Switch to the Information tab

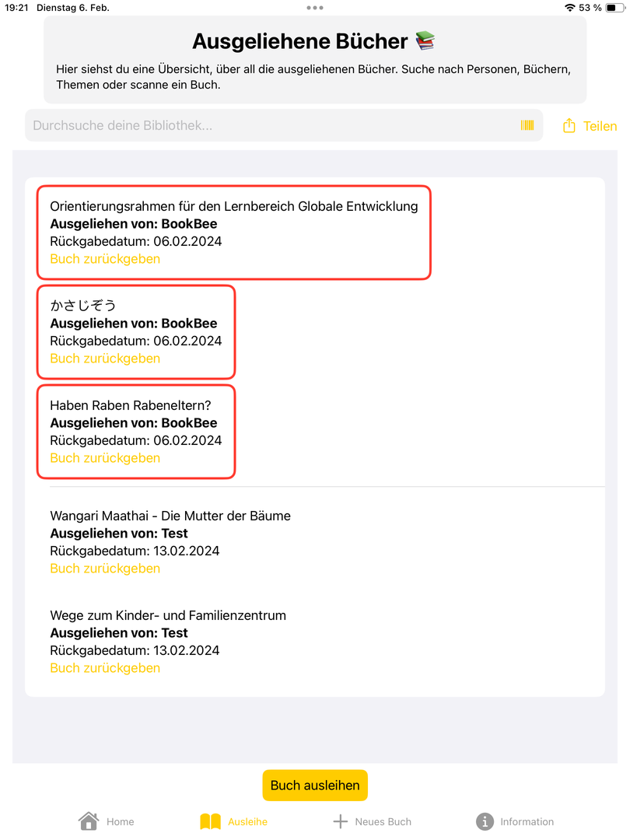click(527, 821)
